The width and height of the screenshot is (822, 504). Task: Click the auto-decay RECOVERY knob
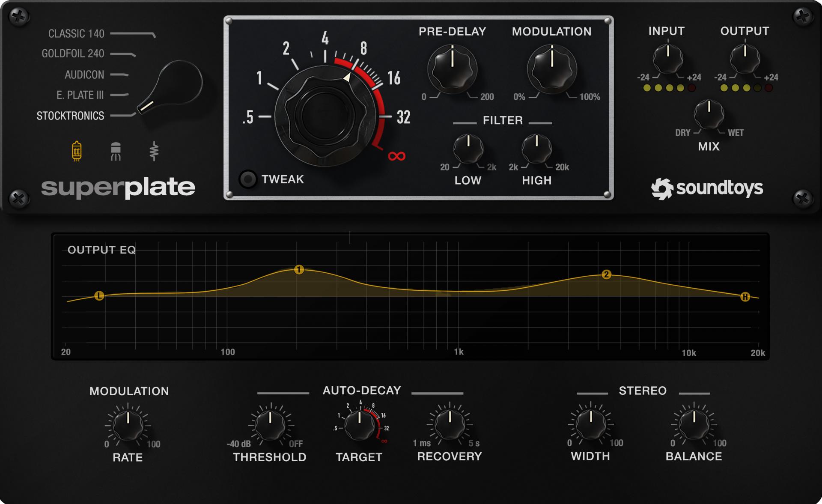(x=450, y=424)
